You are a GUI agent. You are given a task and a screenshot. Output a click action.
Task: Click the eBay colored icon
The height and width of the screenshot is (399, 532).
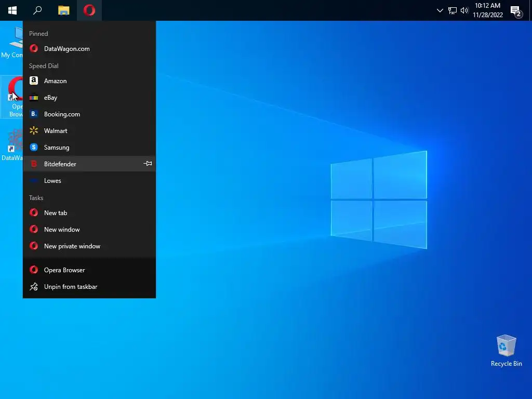point(34,98)
